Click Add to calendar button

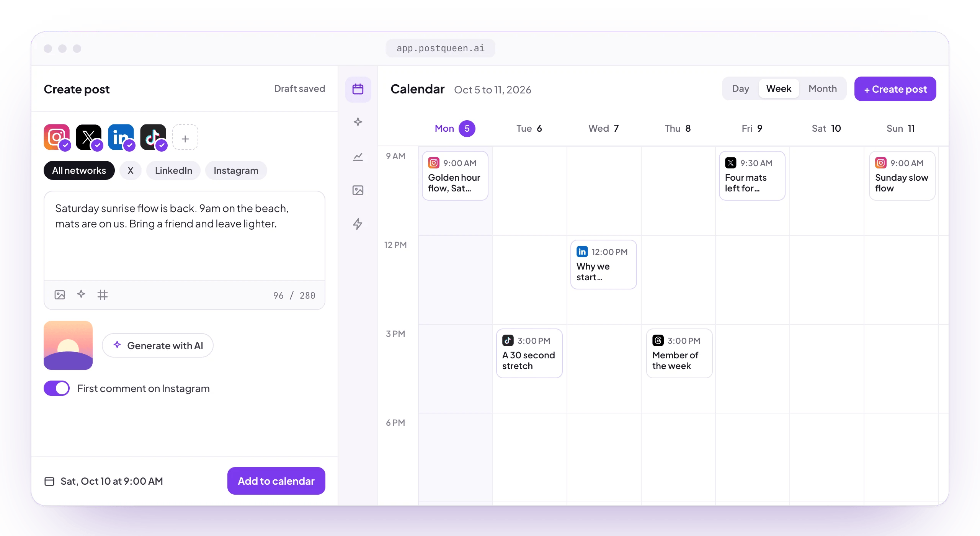[x=276, y=481]
